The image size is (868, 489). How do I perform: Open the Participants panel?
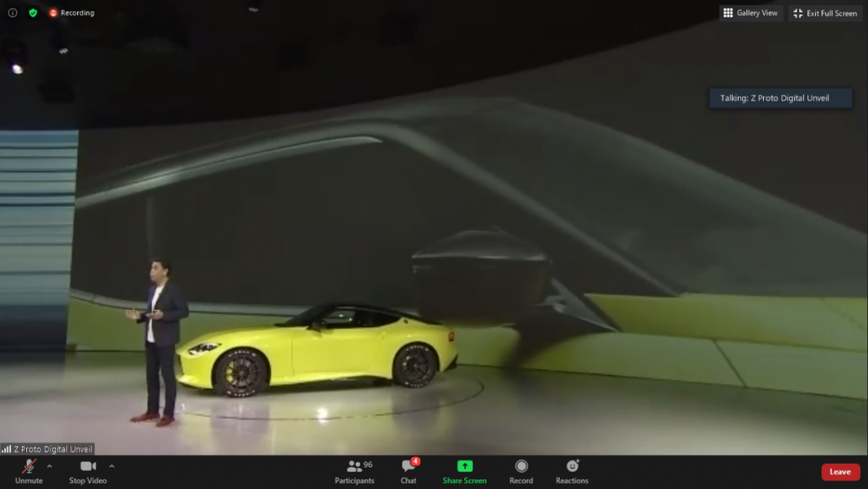(x=354, y=472)
